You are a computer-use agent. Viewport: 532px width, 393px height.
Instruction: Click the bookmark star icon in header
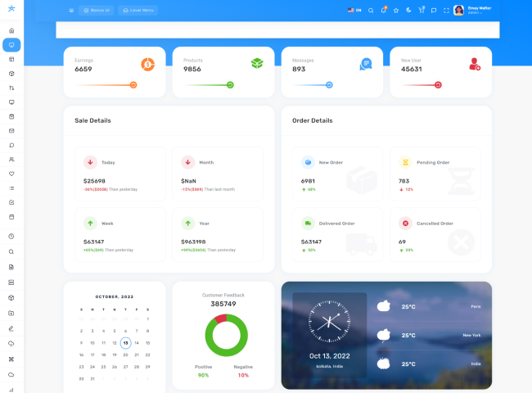tap(396, 11)
